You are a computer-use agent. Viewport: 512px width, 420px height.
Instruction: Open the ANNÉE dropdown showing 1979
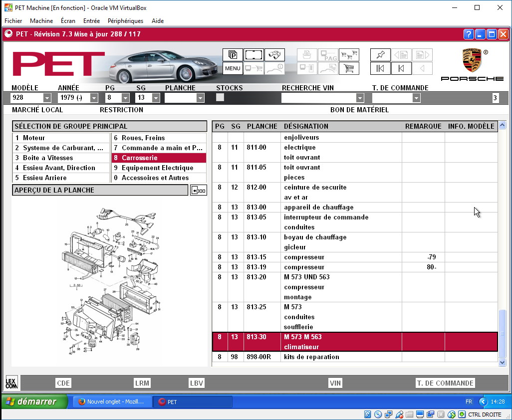(x=94, y=98)
